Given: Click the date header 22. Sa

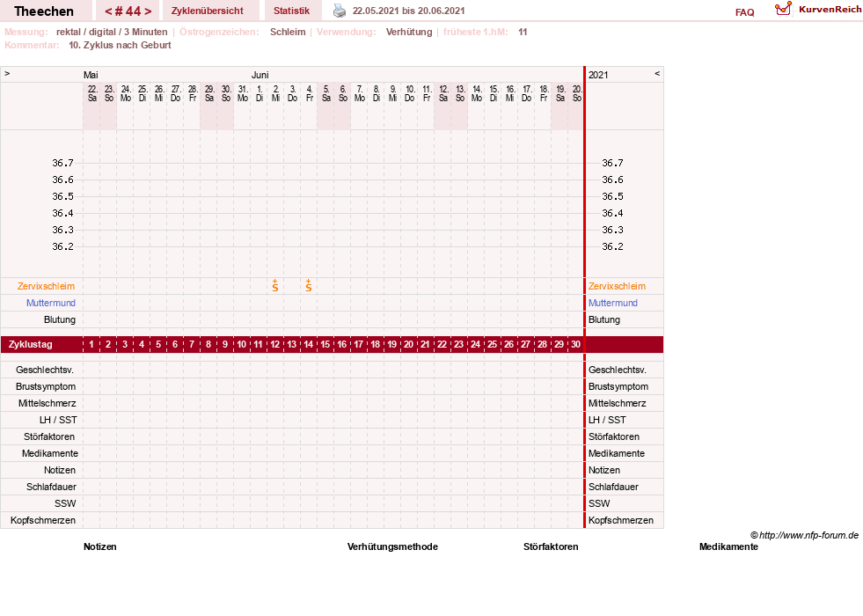Looking at the screenshot, I should click(92, 93).
